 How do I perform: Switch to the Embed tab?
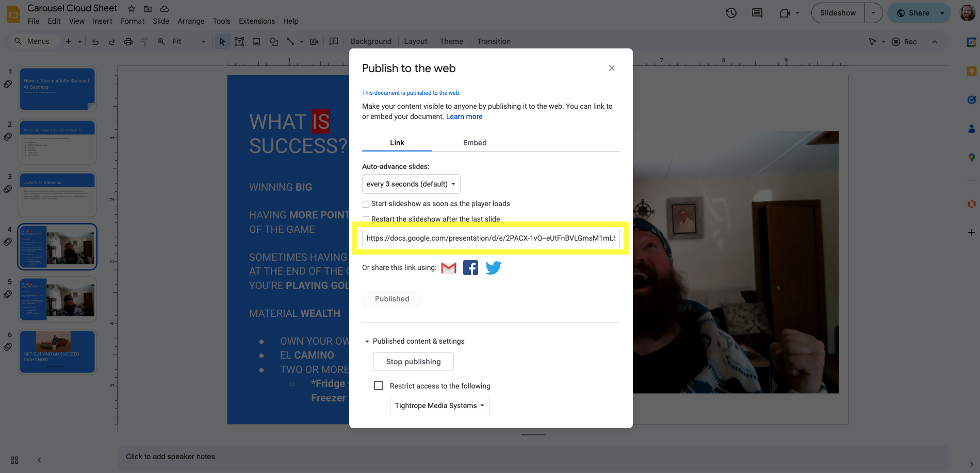point(474,143)
